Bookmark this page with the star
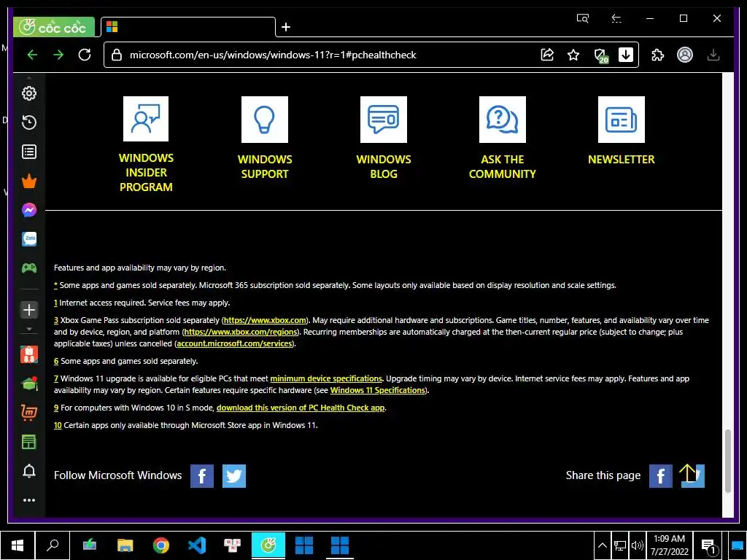This screenshot has height=560, width=747. click(x=573, y=55)
